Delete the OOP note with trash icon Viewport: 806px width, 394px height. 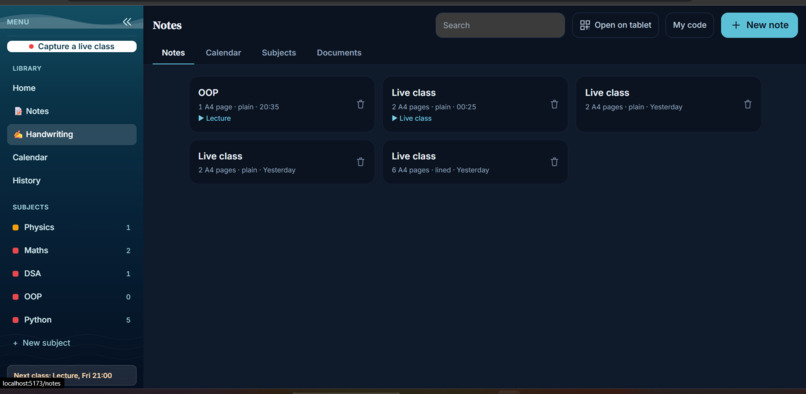360,104
